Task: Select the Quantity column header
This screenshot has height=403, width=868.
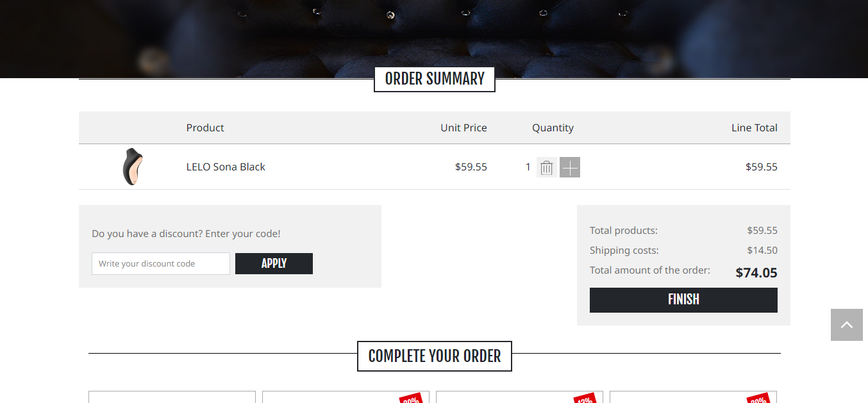Action: [553, 127]
